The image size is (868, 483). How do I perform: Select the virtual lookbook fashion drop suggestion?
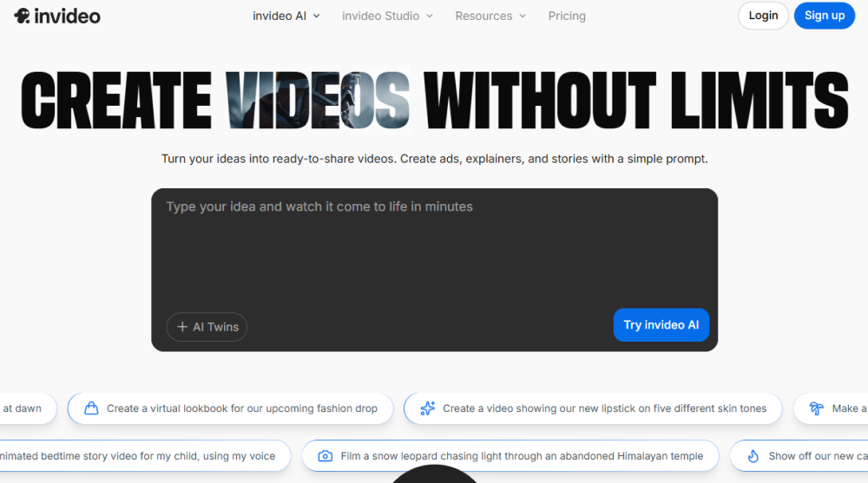pos(230,408)
